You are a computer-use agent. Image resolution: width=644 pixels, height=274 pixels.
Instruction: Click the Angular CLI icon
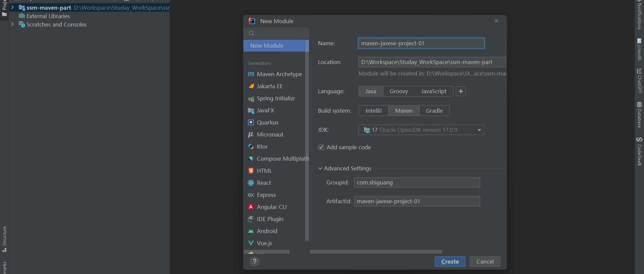(x=251, y=207)
